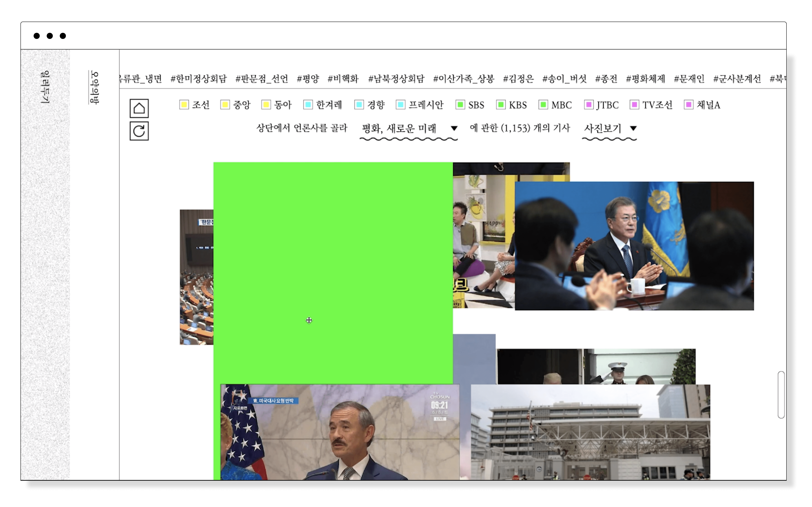Toggle the 프레시안 checkbox
The height and width of the screenshot is (507, 812).
pos(400,105)
